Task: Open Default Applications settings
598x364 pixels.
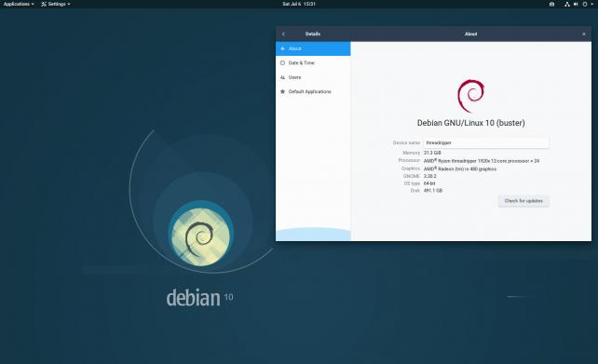Action: coord(313,91)
